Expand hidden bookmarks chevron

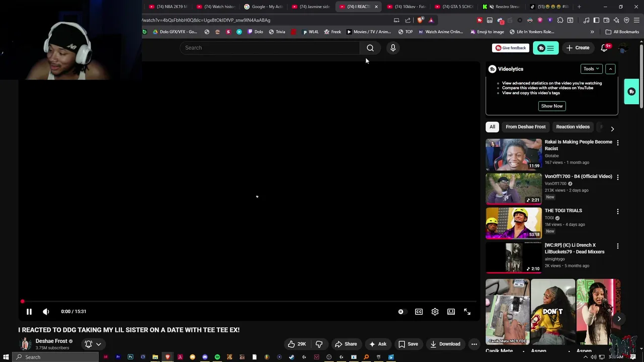pos(592,32)
